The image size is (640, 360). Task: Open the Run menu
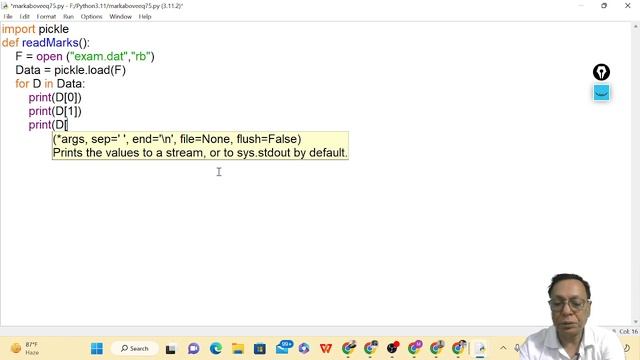point(68,17)
